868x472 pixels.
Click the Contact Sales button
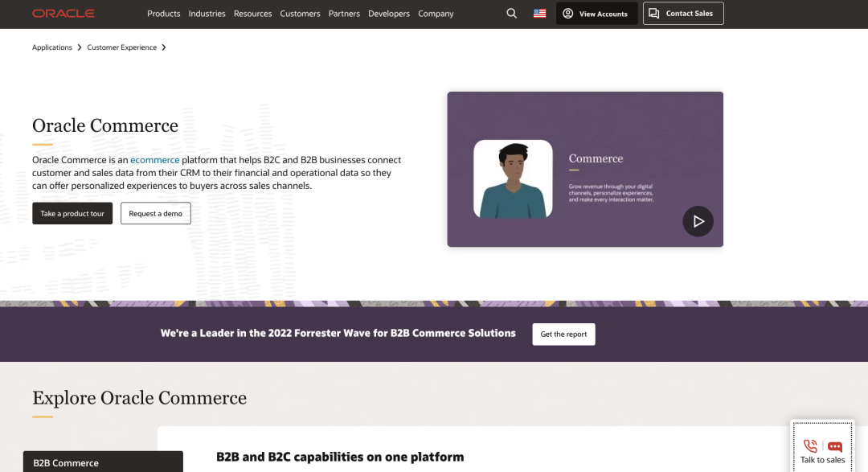click(x=683, y=14)
